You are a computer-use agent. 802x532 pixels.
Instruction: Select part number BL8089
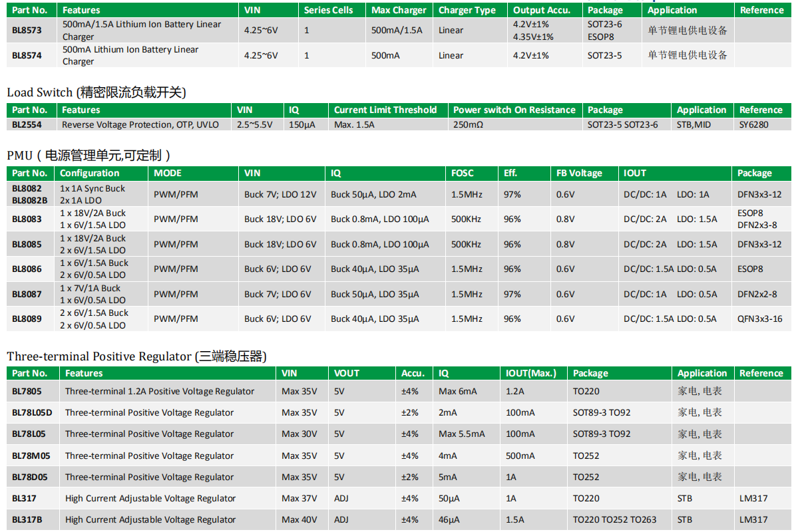pos(27,319)
